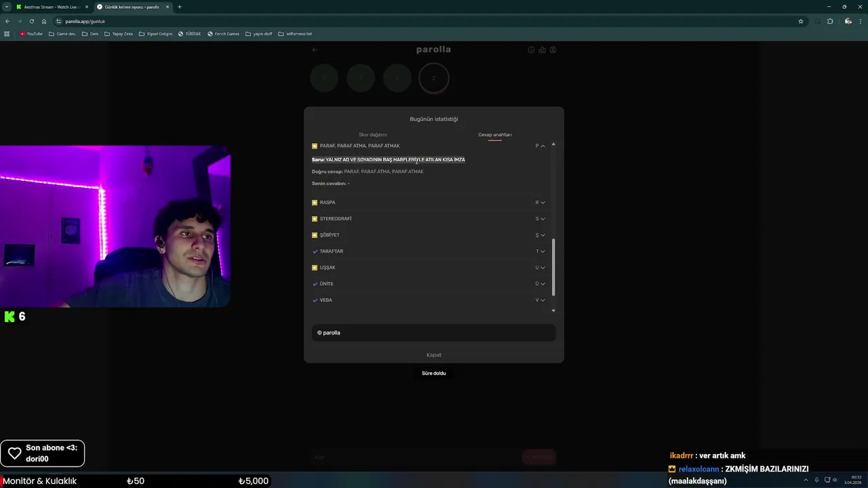The width and height of the screenshot is (868, 488).
Task: Close the Aesthrax Stream tab
Action: [x=87, y=7]
